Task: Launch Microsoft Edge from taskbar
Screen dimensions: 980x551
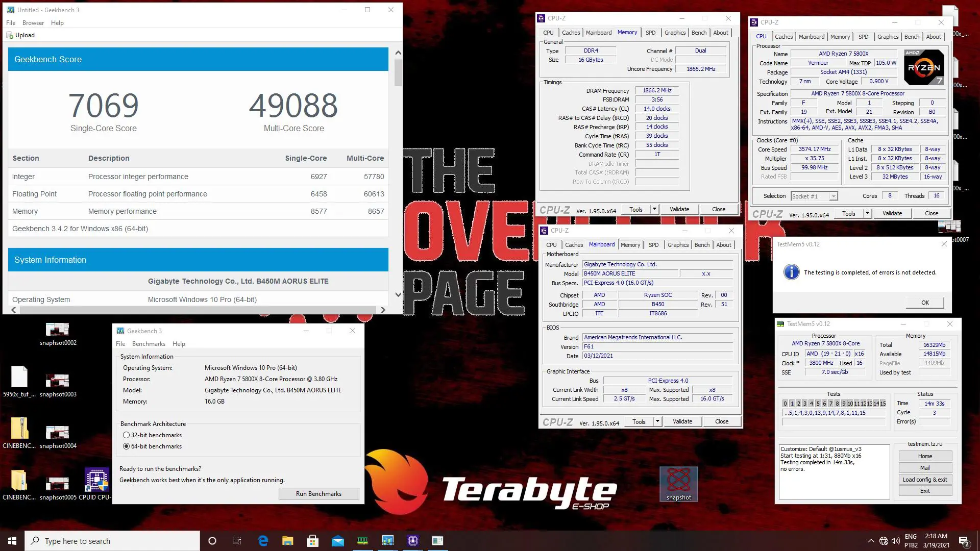Action: [263, 541]
